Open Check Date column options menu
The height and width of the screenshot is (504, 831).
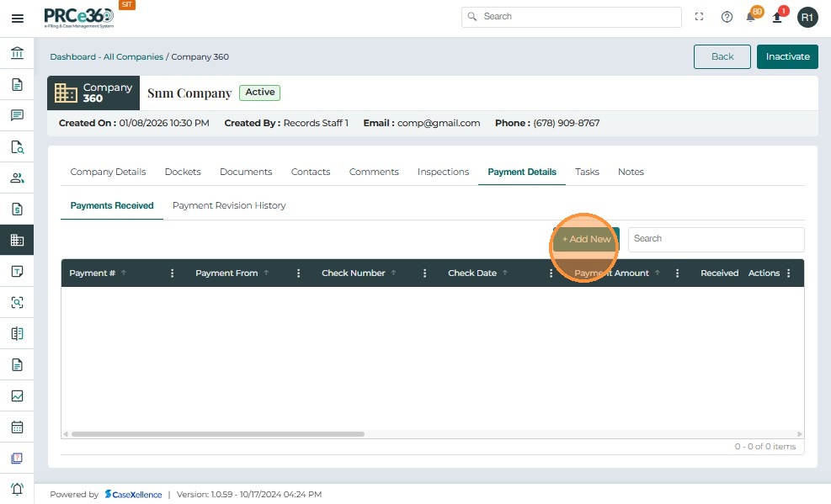[x=551, y=273]
